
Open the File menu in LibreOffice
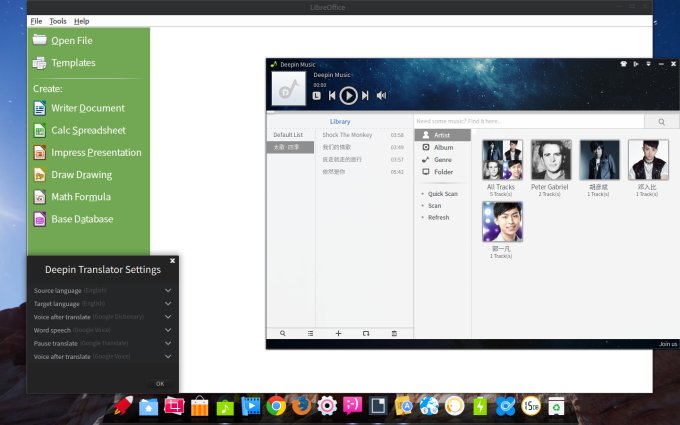pos(36,21)
